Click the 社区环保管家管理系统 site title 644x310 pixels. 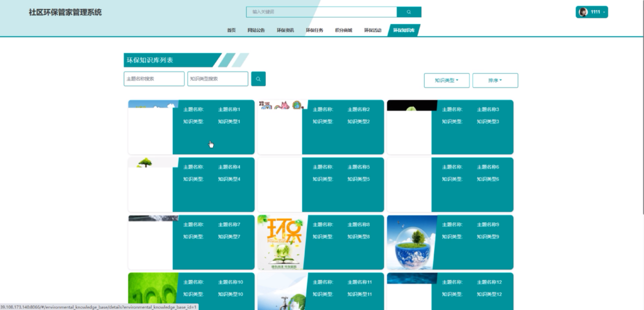[x=65, y=12]
